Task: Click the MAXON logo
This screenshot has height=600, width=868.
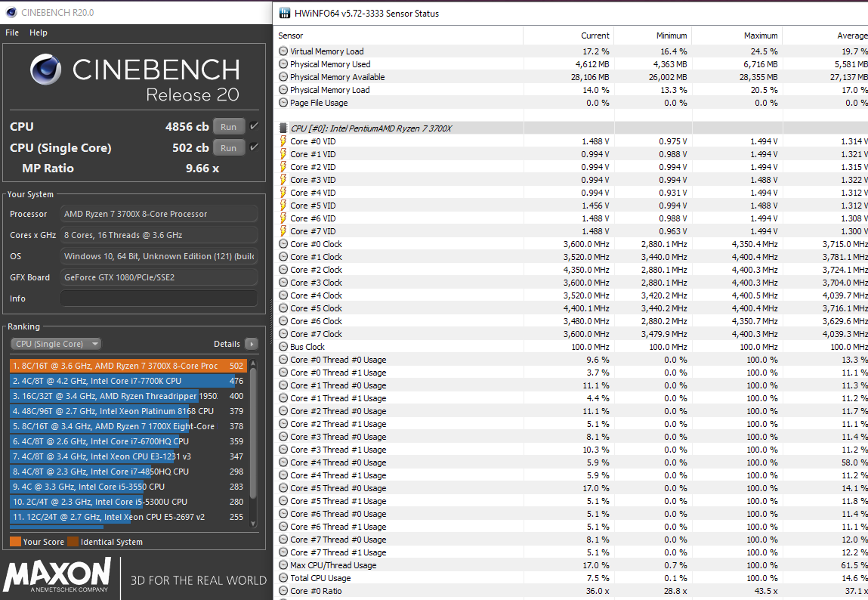Action: [x=57, y=576]
